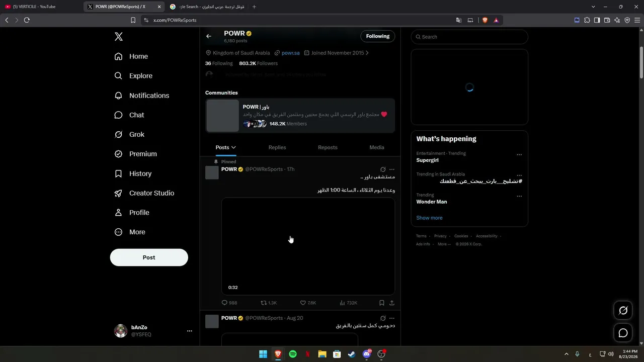Viewport: 644px width, 362px height.
Task: Open more options on the Aug 20 post
Action: coord(392,318)
